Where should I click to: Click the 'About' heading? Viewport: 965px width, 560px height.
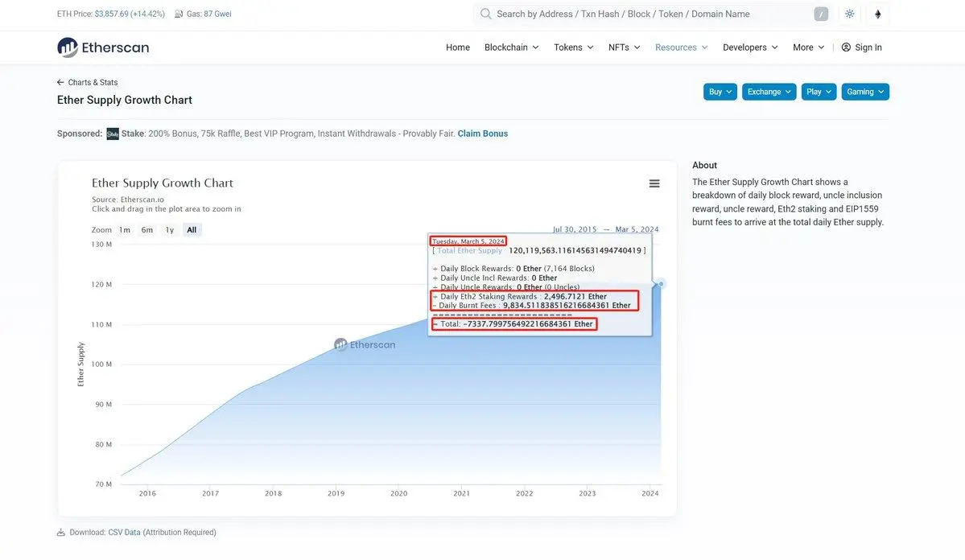click(x=705, y=165)
